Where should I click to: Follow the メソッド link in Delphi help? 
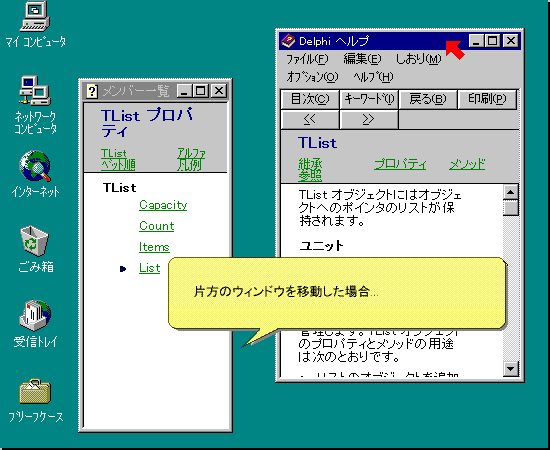tap(467, 164)
